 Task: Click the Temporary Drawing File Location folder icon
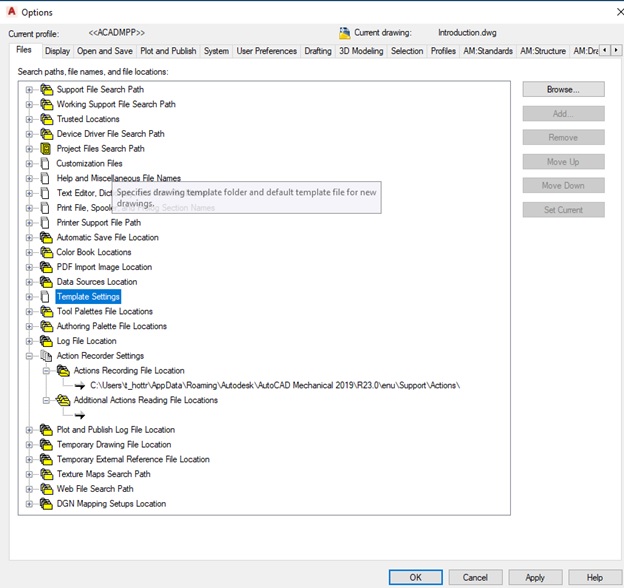pos(47,445)
